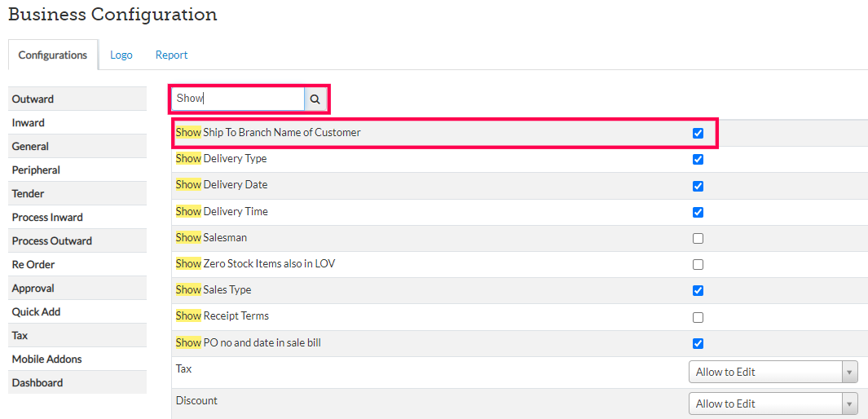Open the Tax Allow to Edit dropdown
868x419 pixels.
tap(773, 372)
